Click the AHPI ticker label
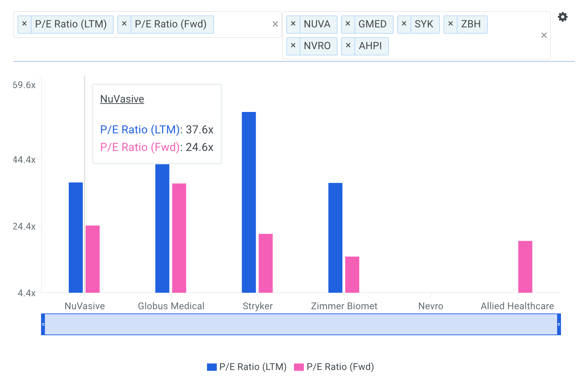Screen dimensions: 588x384 370,46
